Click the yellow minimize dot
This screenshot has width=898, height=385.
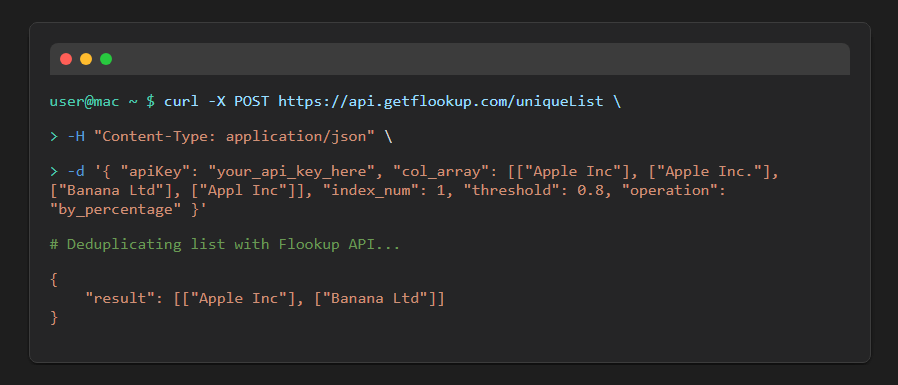point(86,59)
